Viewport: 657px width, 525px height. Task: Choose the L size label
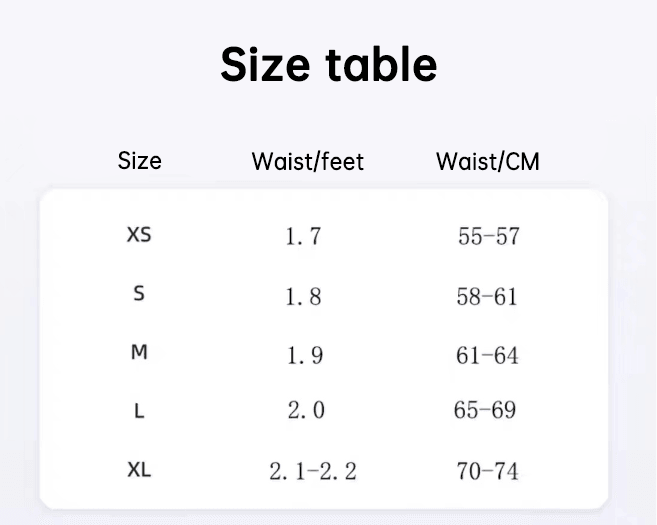[x=139, y=411]
